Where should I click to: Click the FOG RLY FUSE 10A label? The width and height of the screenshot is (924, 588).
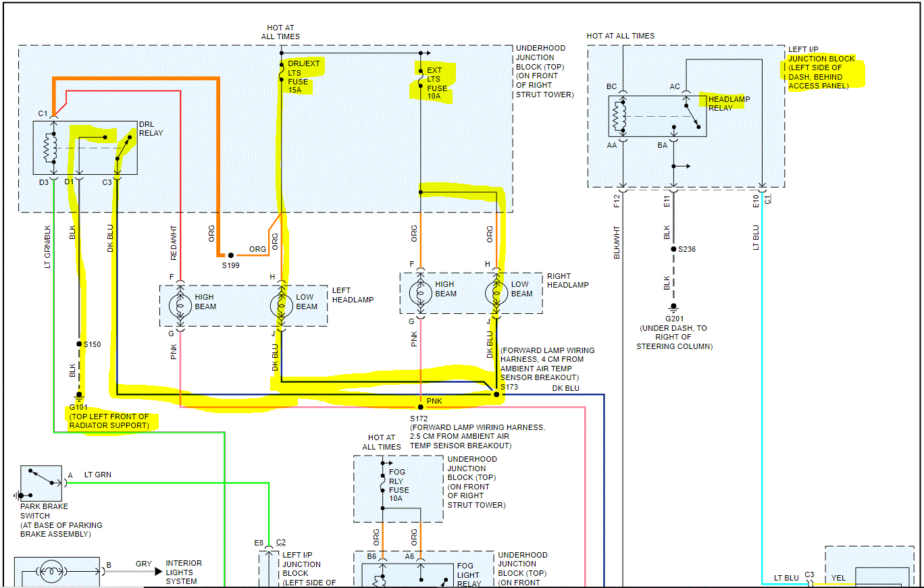coord(399,485)
